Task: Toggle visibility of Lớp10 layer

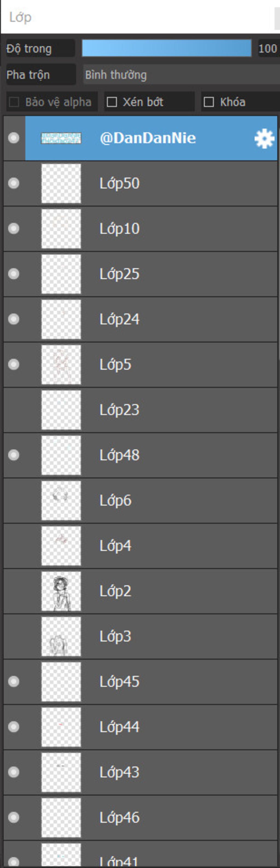Action: [x=14, y=229]
